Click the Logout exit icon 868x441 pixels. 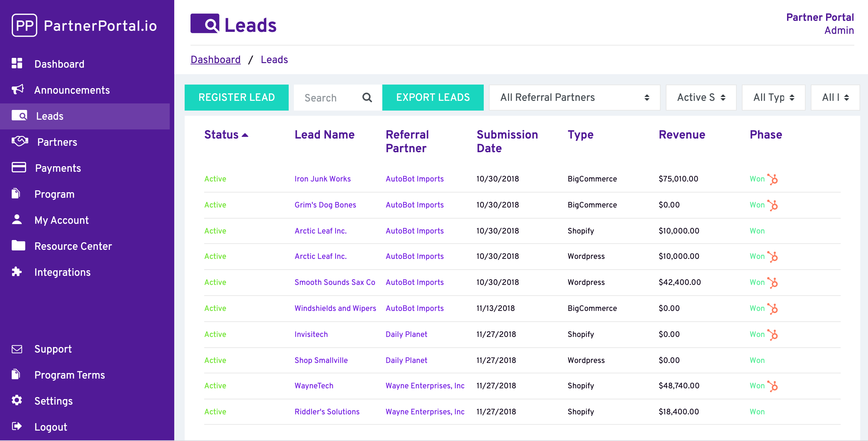point(17,426)
